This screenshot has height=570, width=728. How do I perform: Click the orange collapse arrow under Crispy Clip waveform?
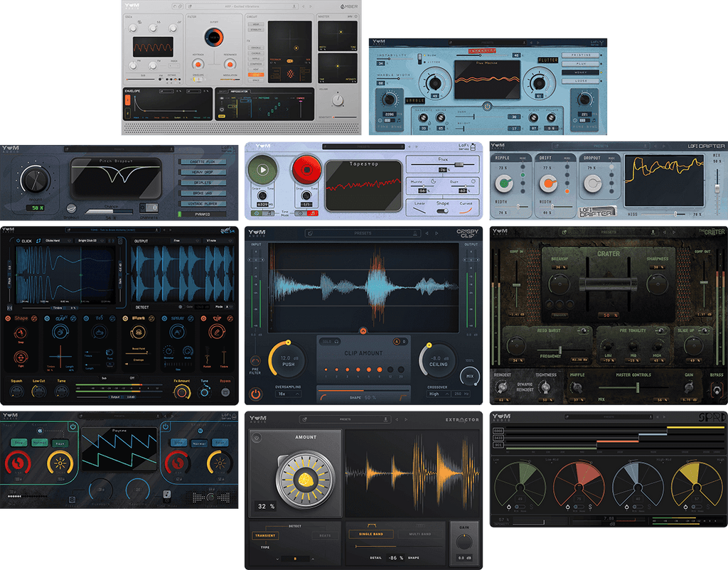point(363,331)
